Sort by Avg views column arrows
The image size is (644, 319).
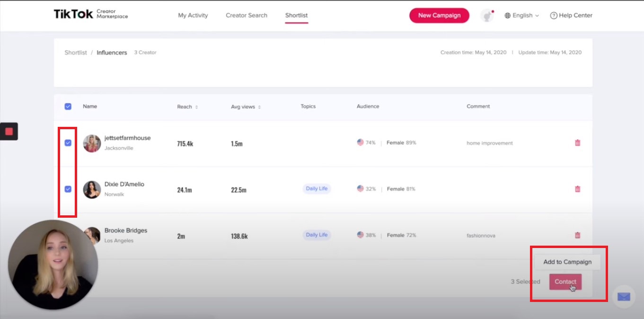259,107
